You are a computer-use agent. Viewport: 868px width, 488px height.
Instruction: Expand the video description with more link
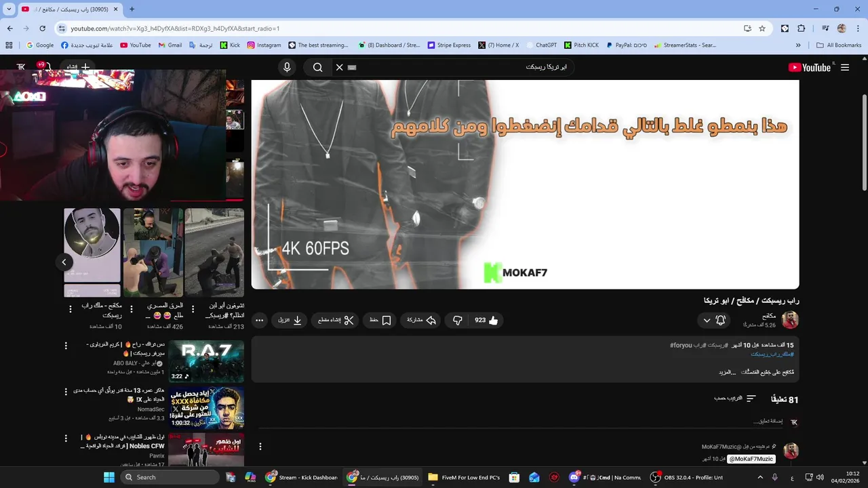(x=728, y=372)
